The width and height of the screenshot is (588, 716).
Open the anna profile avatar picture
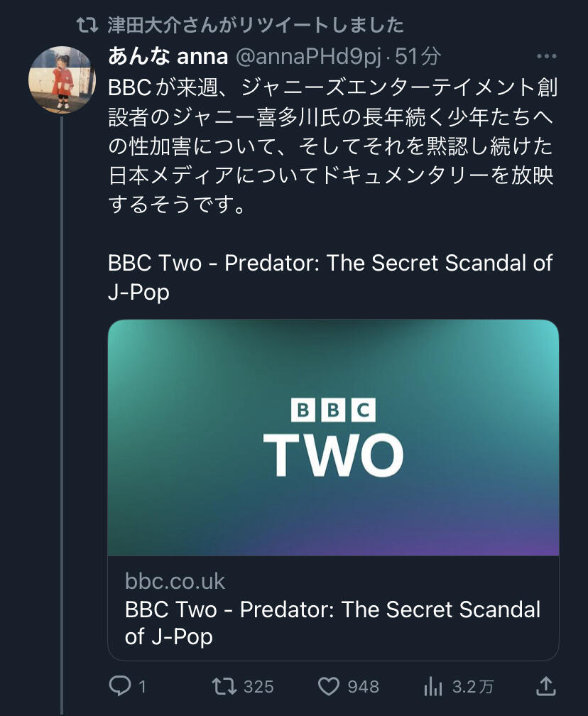62,80
